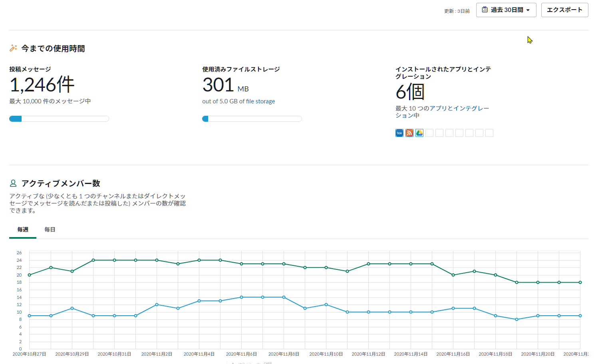Image resolution: width=596 pixels, height=364 pixels.
Task: Click the last empty app slot
Action: (489, 133)
